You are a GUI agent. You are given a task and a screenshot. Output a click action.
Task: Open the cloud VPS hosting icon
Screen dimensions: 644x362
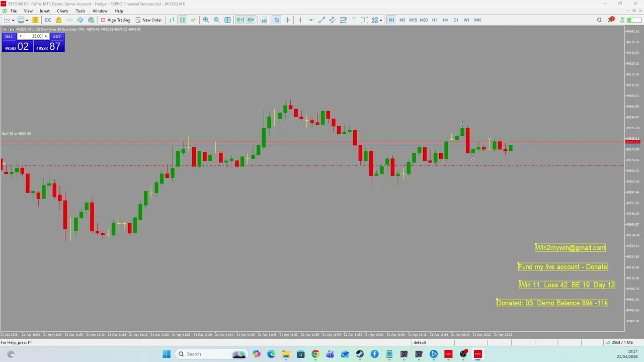click(x=80, y=20)
